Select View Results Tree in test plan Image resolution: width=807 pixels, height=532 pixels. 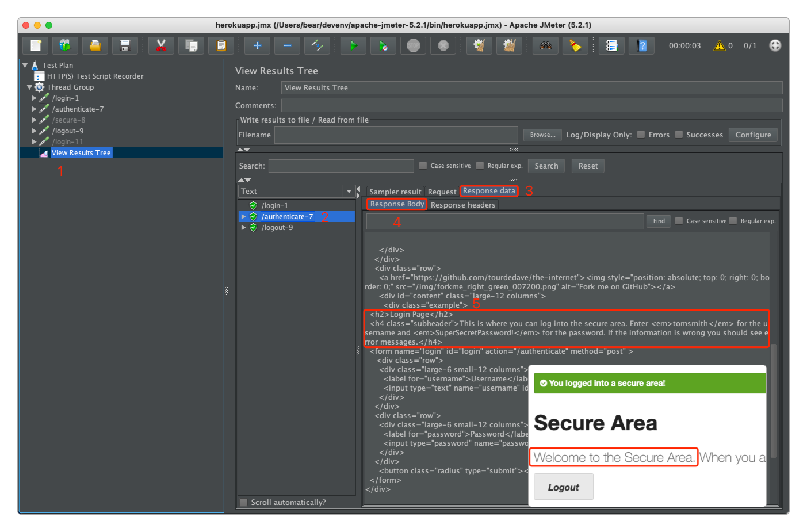coord(81,153)
